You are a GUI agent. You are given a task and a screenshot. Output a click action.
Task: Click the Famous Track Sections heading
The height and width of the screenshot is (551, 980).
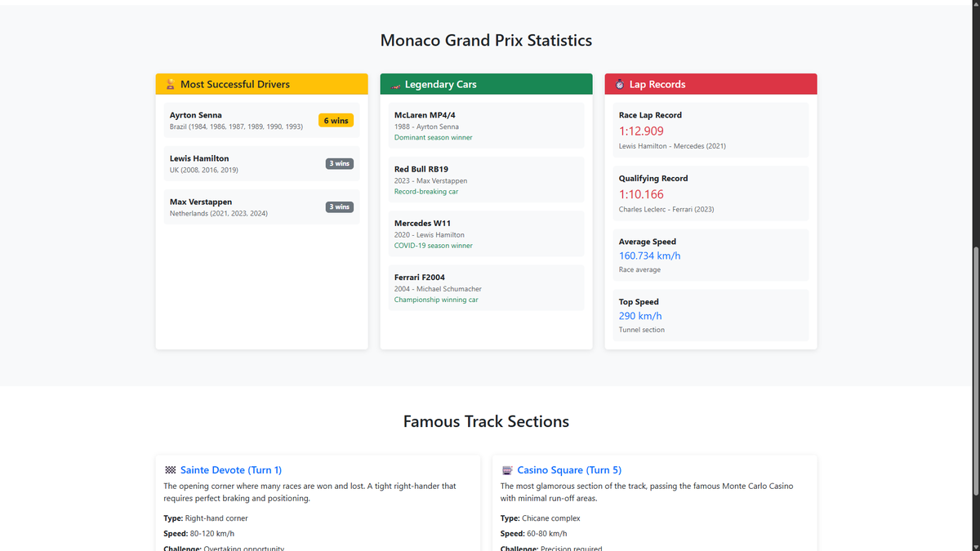tap(486, 422)
